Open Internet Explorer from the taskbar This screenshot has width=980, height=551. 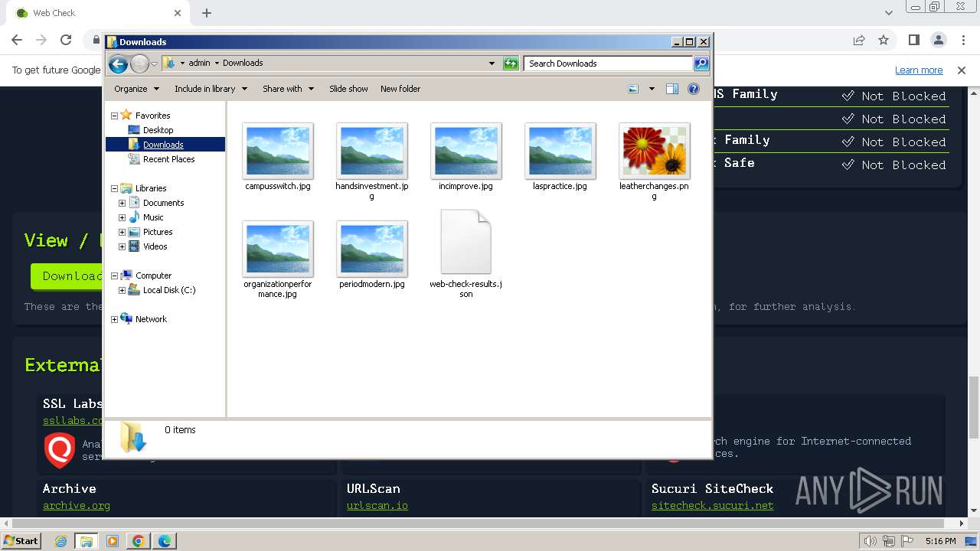61,541
